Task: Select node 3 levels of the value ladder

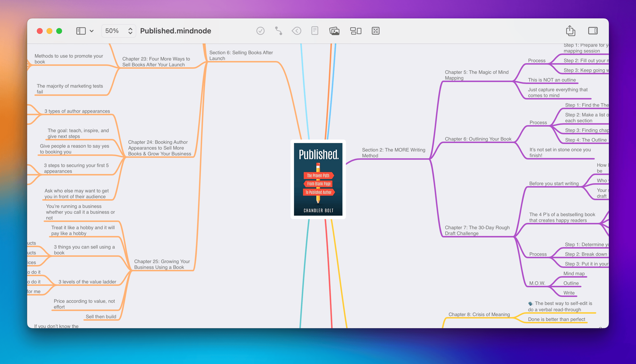Action: (87, 282)
